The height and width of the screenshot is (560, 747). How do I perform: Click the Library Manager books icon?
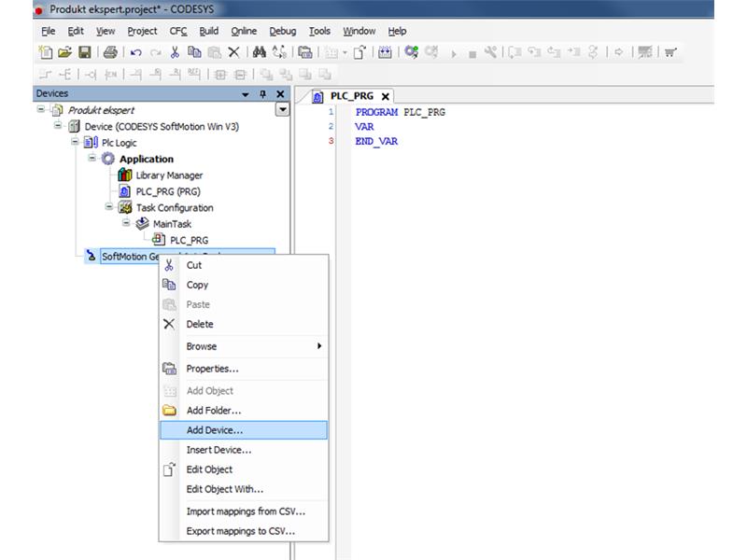[125, 175]
